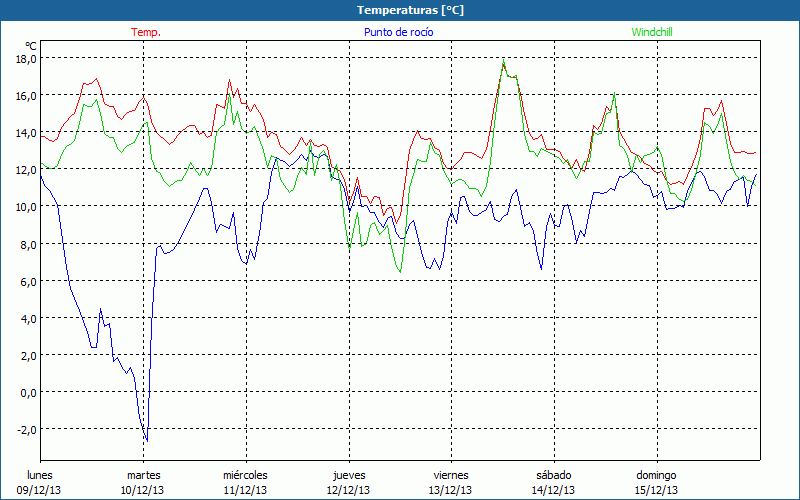
Task: Click the 09/12/13 date label
Action: [x=40, y=490]
